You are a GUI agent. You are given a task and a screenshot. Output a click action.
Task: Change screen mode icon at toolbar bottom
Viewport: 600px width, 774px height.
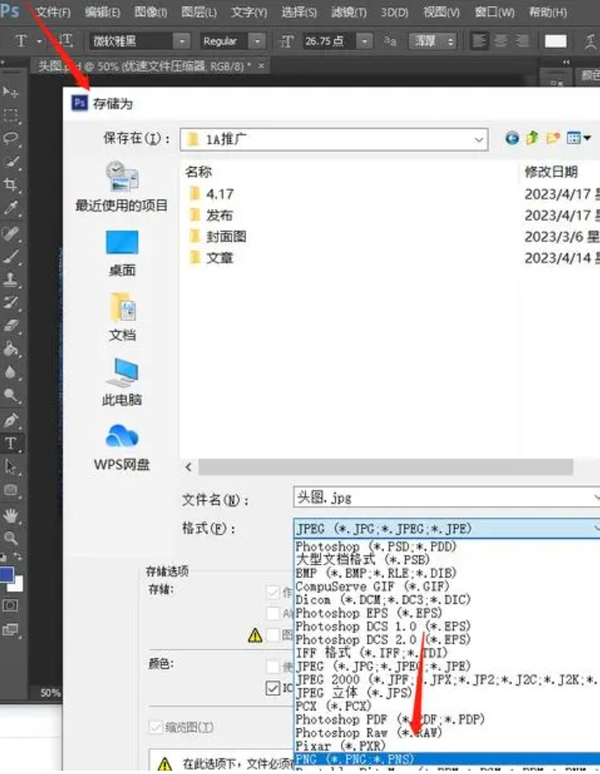pos(10,629)
